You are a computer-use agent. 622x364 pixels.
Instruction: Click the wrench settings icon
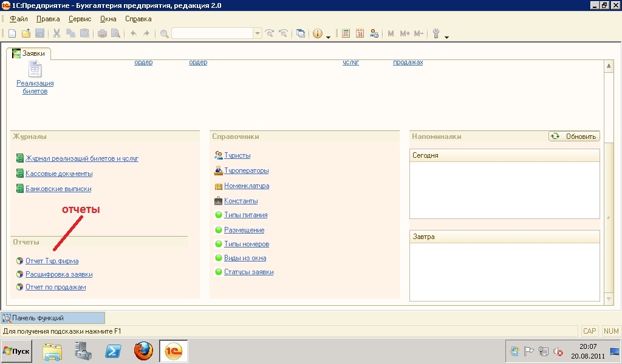click(436, 33)
